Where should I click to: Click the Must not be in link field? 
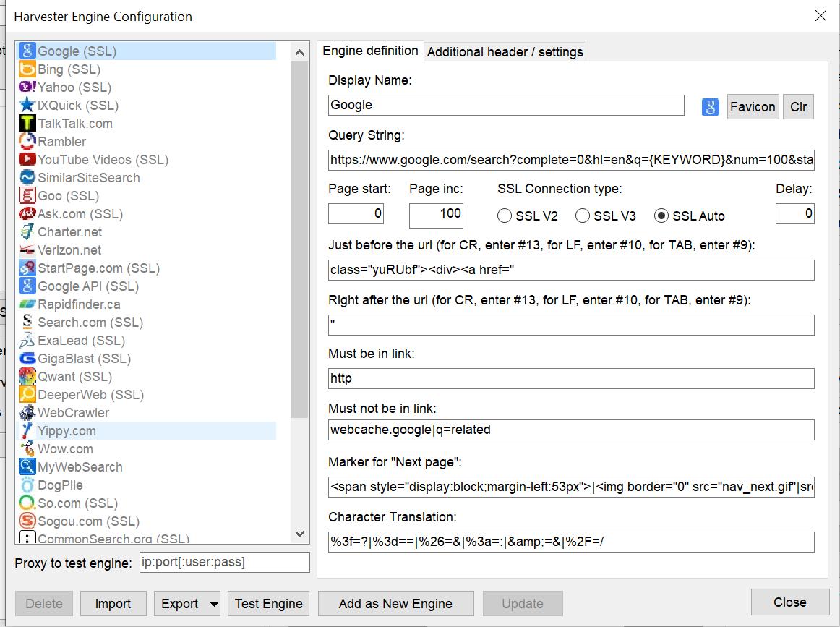pos(571,430)
